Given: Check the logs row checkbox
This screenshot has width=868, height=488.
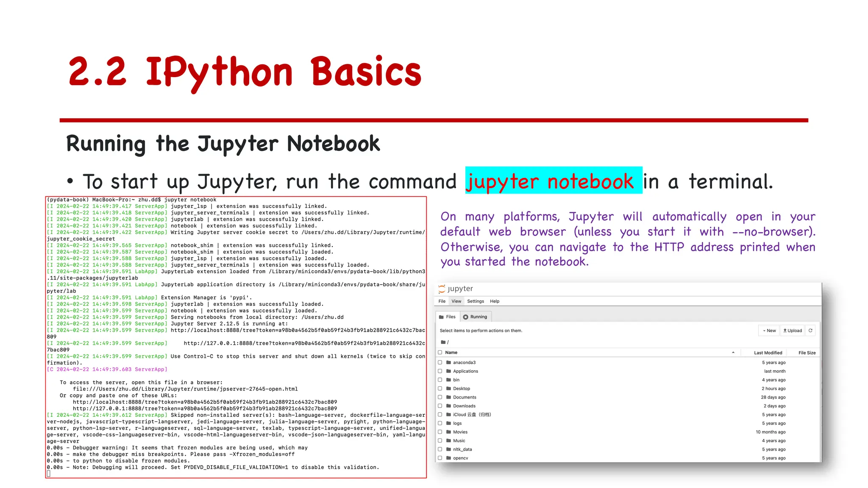Looking at the screenshot, I should [440, 423].
